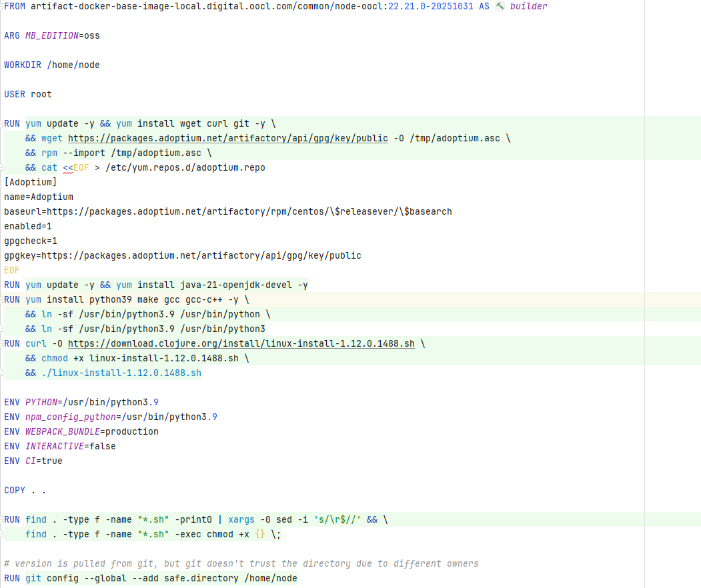Click the hammer build icon before builder
This screenshot has height=588, width=701.
500,6
